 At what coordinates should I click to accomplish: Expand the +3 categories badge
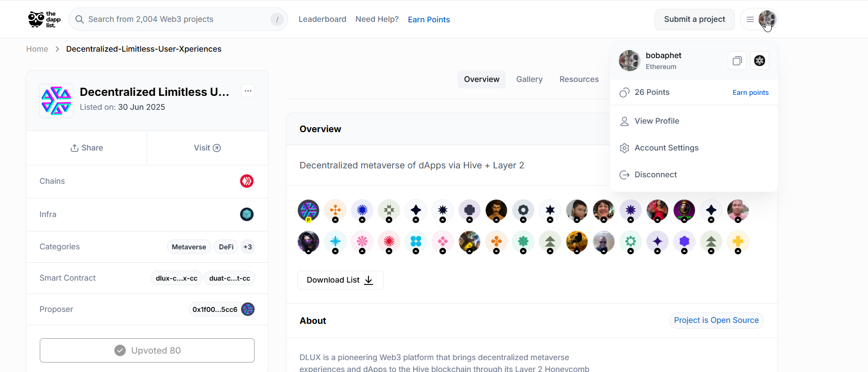coord(248,247)
